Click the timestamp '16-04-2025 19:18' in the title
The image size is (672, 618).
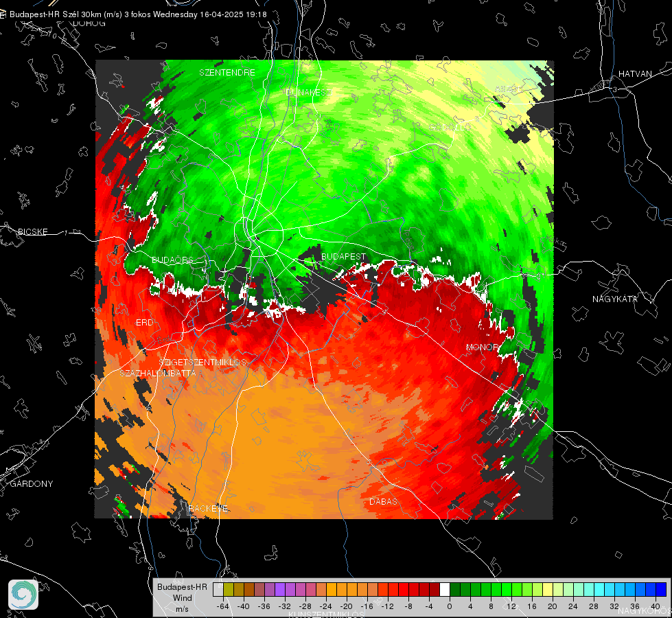tap(233, 14)
